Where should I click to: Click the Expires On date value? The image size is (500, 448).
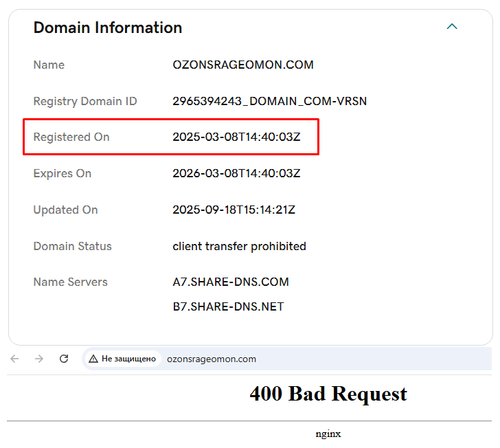coord(236,174)
